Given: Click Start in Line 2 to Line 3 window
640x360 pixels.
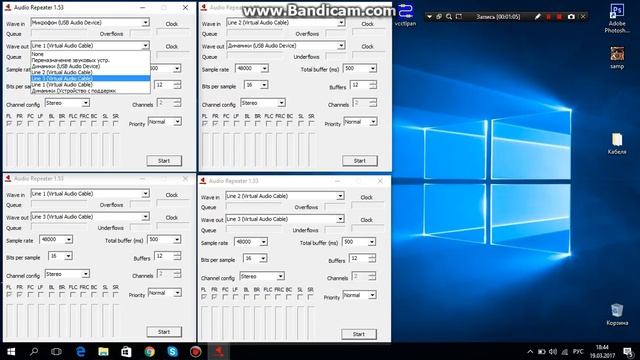Looking at the screenshot, I should tap(359, 334).
